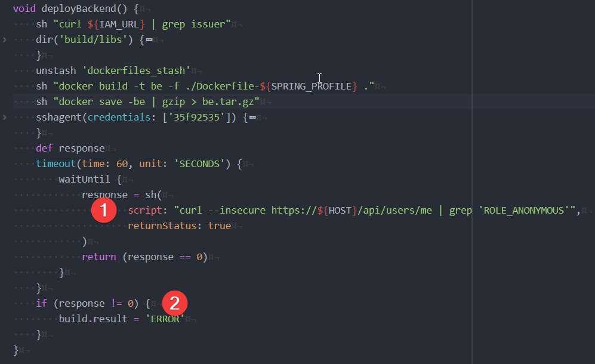This screenshot has height=364, width=595.
Task: Click the fold ellipsis after dir('build/libs') {
Action: pyautogui.click(x=149, y=39)
